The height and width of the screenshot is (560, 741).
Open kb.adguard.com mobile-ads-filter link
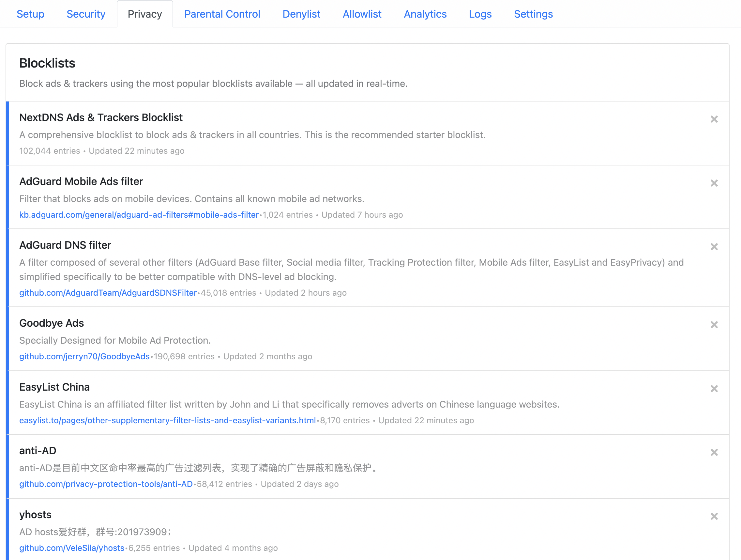click(x=139, y=215)
